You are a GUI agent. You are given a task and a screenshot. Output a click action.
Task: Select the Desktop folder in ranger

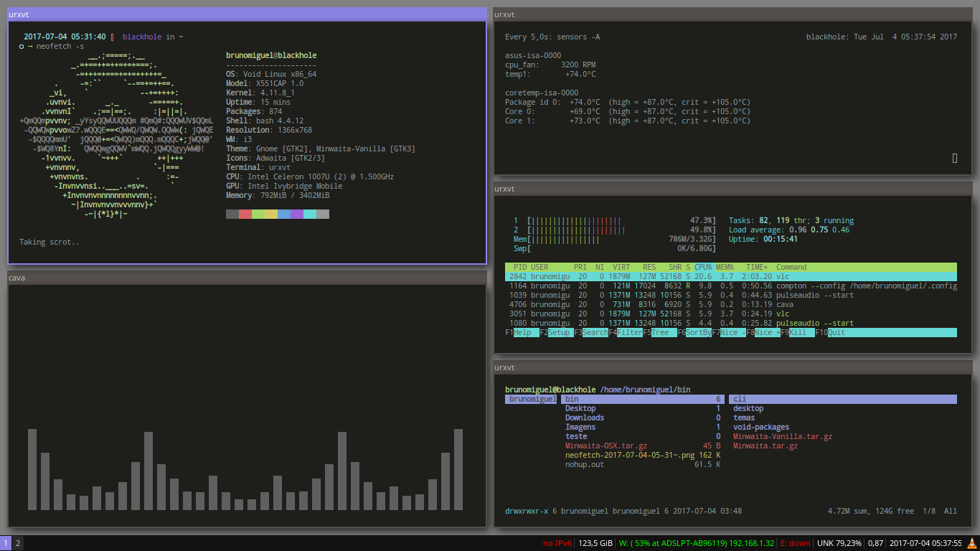click(x=641, y=408)
